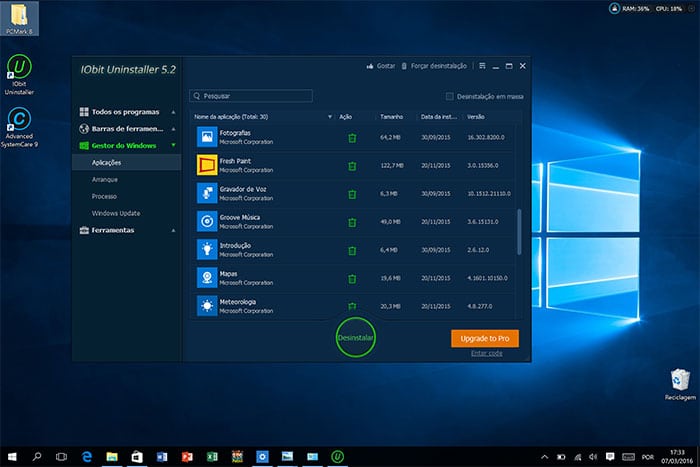The height and width of the screenshot is (467, 700).
Task: Open Forçar desinstalação from the title bar
Action: [434, 66]
